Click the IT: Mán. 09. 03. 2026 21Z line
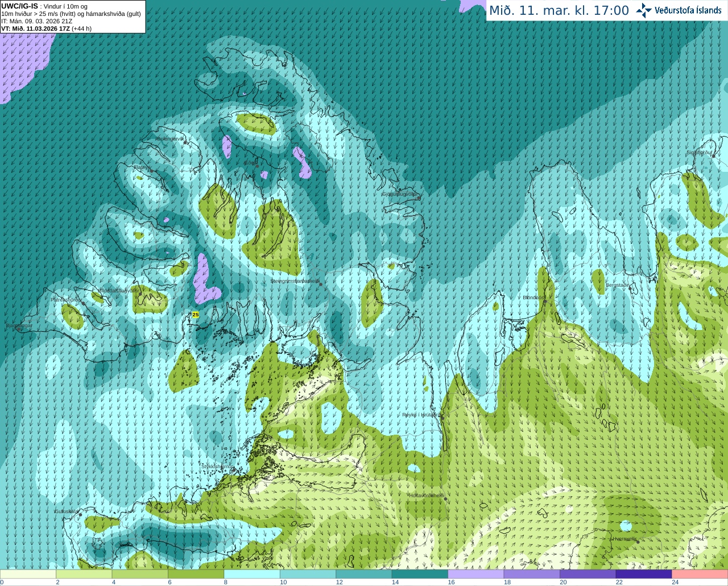This screenshot has width=728, height=586. point(36,21)
